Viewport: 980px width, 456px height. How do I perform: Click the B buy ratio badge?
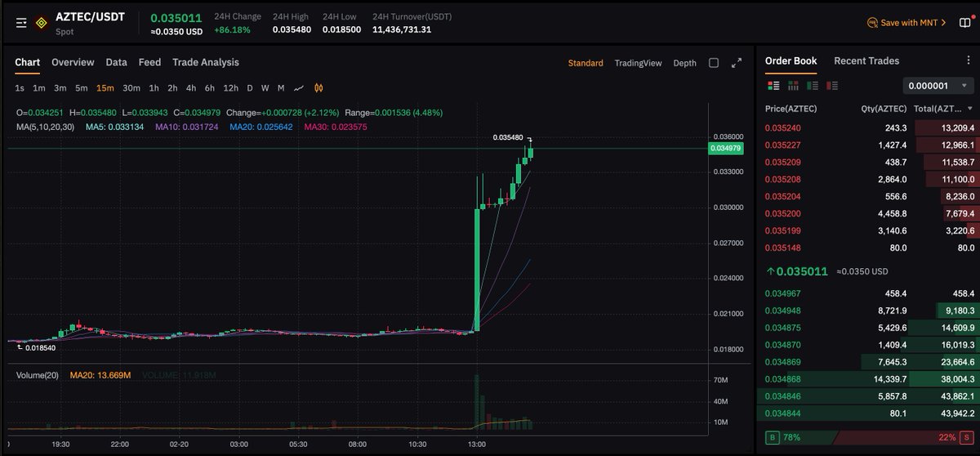773,437
